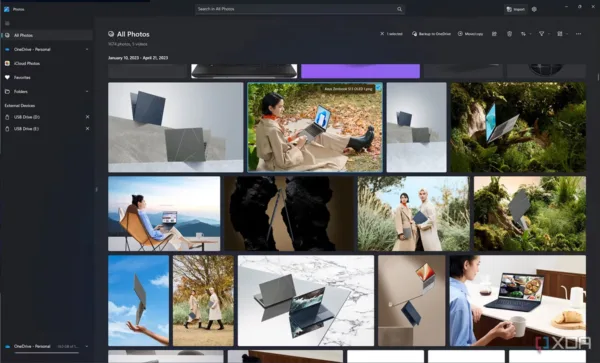Image resolution: width=600 pixels, height=363 pixels.
Task: Open the gallery layout size dropdown
Action: [562, 34]
